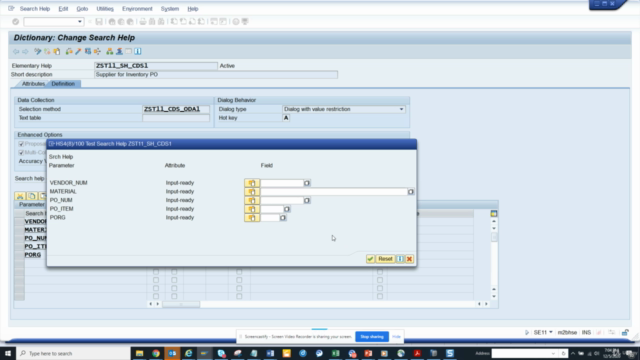Open value help next to PO_ITEM field
The width and height of the screenshot is (640, 360).
(x=287, y=209)
